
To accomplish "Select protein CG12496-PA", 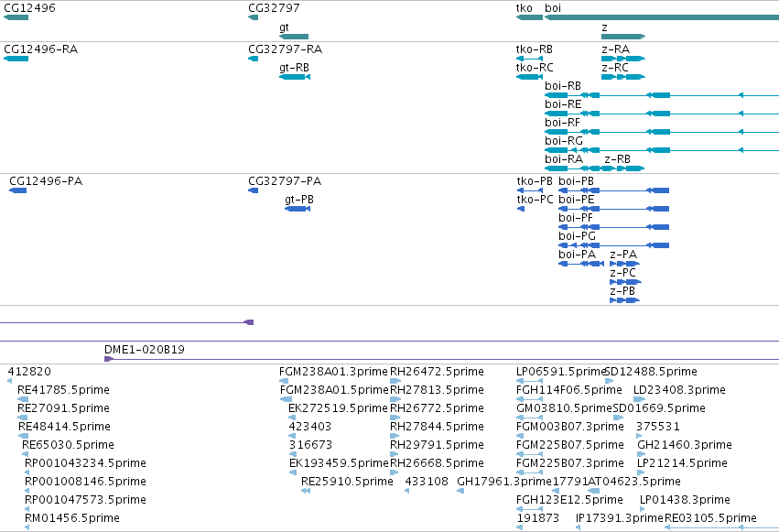I will point(18,190).
